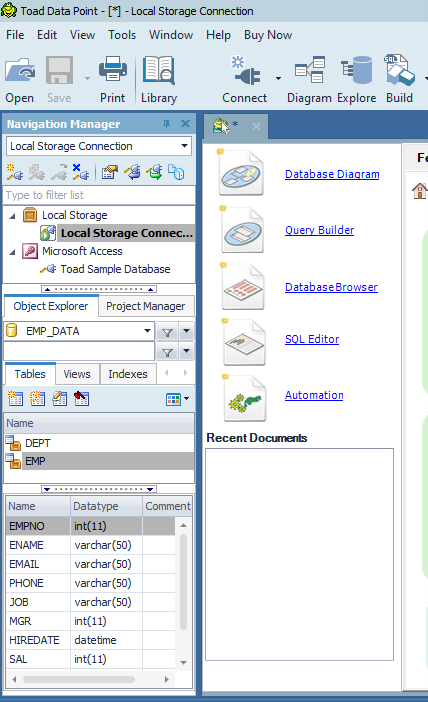Click the funnel beside the object filter box
This screenshot has width=428, height=702.
click(167, 352)
